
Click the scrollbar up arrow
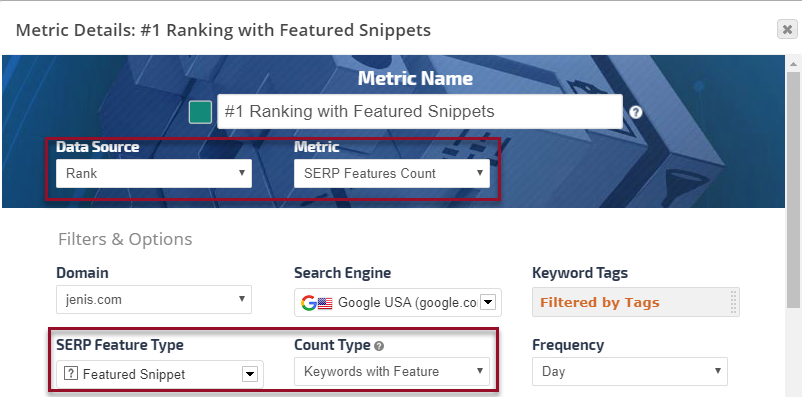point(793,63)
